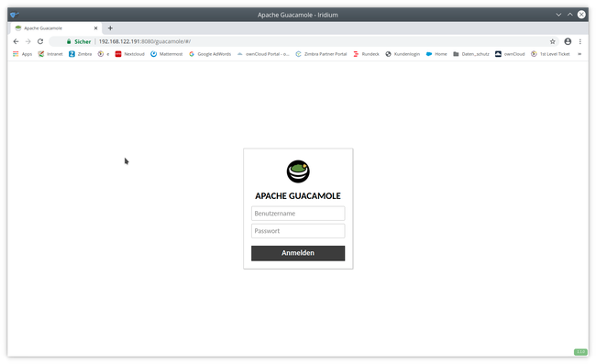
Task: Open the Zimbra Partner Portal bookmark
Action: coord(321,54)
